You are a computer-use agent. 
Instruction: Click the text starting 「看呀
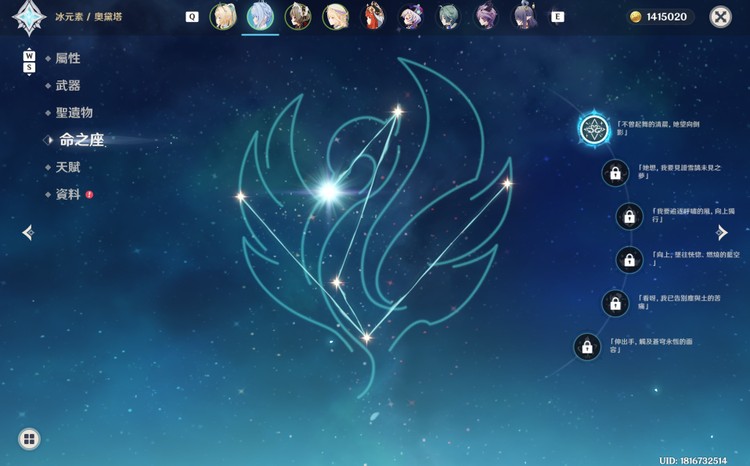679,302
